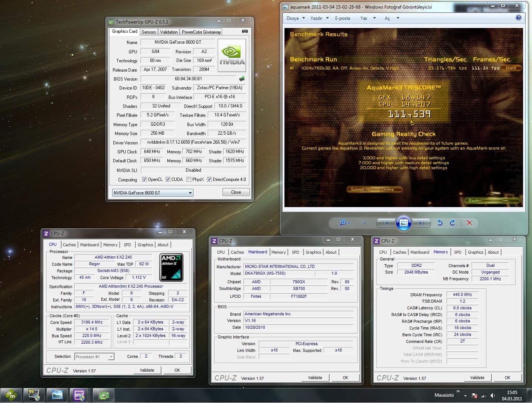The width and height of the screenshot is (532, 403).
Task: Click the GPU-Z title bar icon
Action: pyautogui.click(x=111, y=22)
